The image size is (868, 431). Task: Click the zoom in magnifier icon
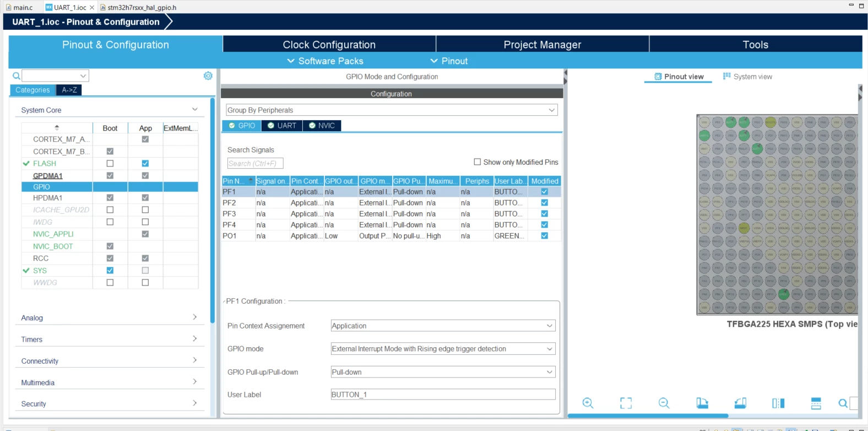tap(588, 403)
